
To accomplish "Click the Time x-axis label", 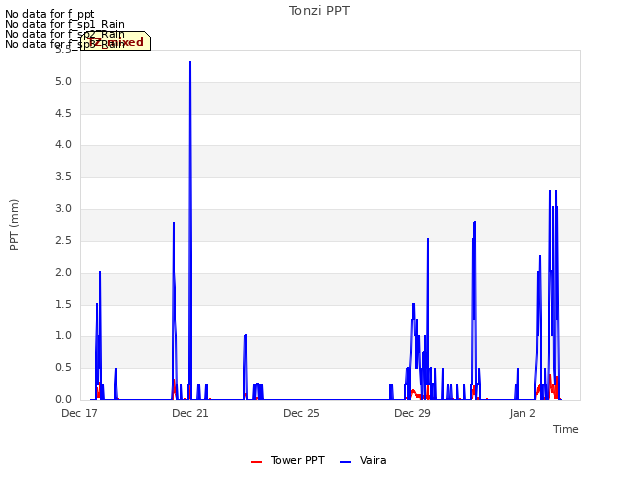I will (x=565, y=429).
